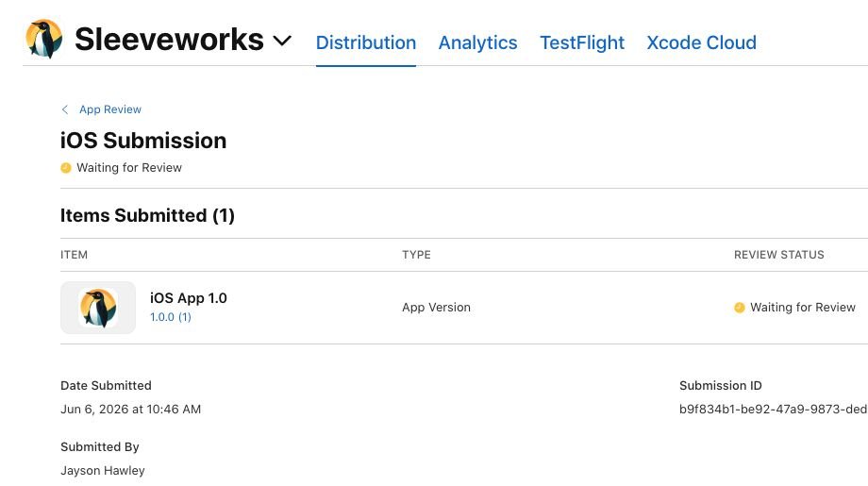
Task: Click the Sleeveworks app name
Action: pyautogui.click(x=169, y=40)
